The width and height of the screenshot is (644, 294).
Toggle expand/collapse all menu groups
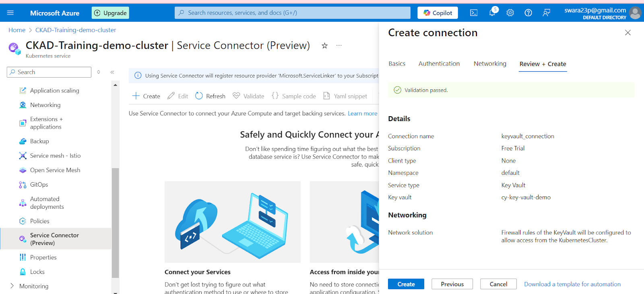tap(99, 72)
